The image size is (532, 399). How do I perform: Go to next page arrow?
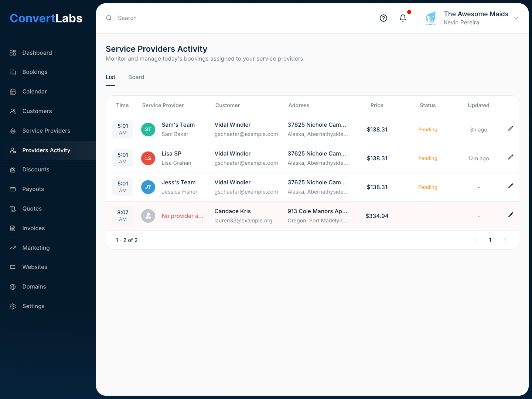[505, 240]
